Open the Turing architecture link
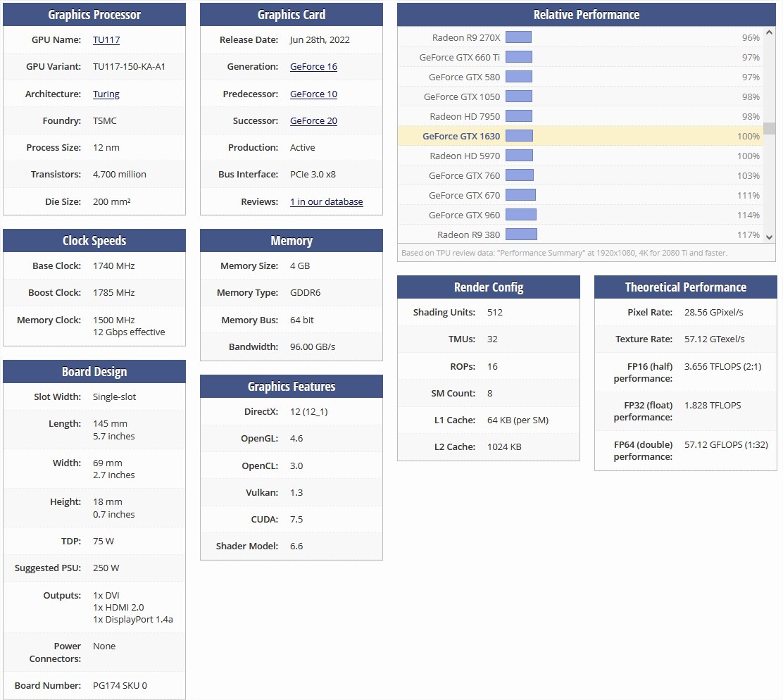This screenshot has height=700, width=783. click(106, 94)
